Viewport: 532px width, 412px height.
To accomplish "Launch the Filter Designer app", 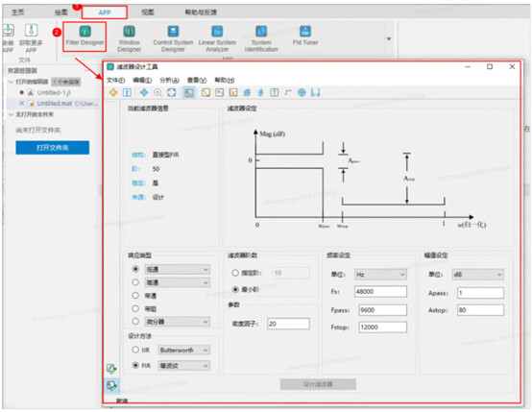I will pos(85,36).
